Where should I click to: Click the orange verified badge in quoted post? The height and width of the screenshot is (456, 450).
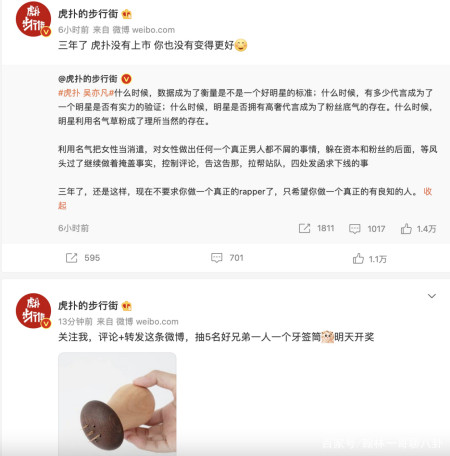click(x=126, y=79)
